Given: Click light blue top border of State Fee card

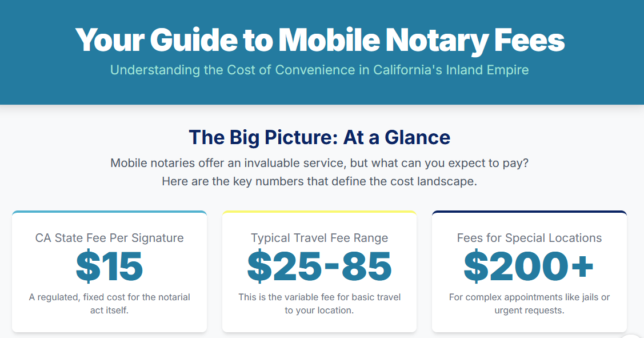Looking at the screenshot, I should [110, 212].
